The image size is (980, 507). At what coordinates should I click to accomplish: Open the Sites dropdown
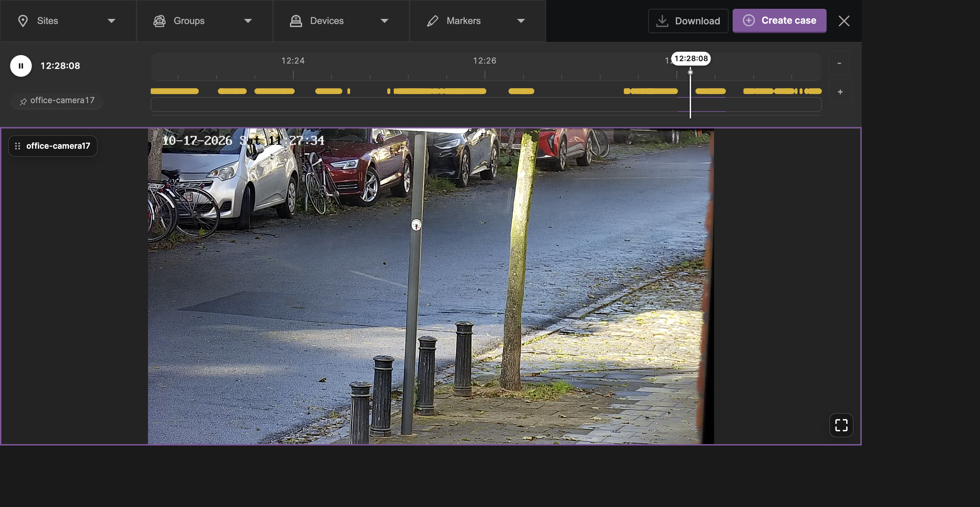[x=68, y=21]
